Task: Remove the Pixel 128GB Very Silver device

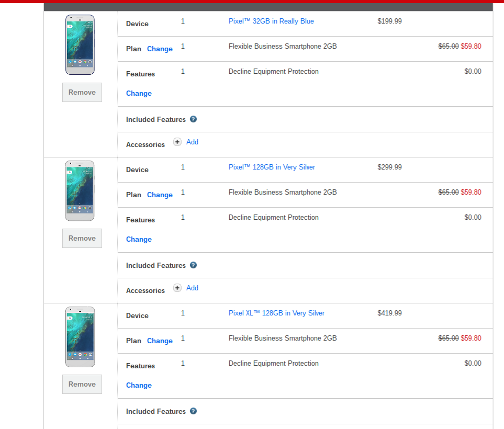Action: click(x=82, y=239)
